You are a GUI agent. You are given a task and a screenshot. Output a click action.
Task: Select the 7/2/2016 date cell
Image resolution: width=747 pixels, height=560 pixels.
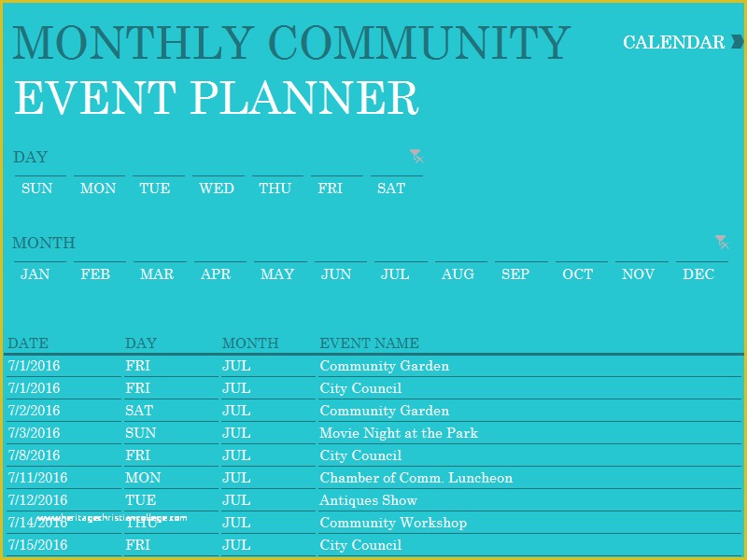(x=64, y=411)
